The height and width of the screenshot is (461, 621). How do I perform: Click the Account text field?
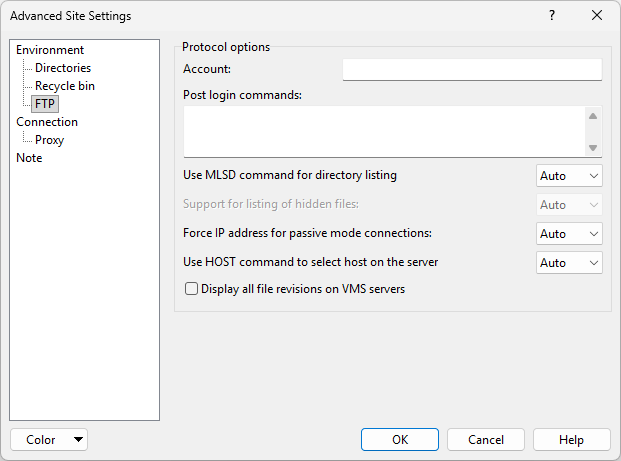tap(472, 69)
